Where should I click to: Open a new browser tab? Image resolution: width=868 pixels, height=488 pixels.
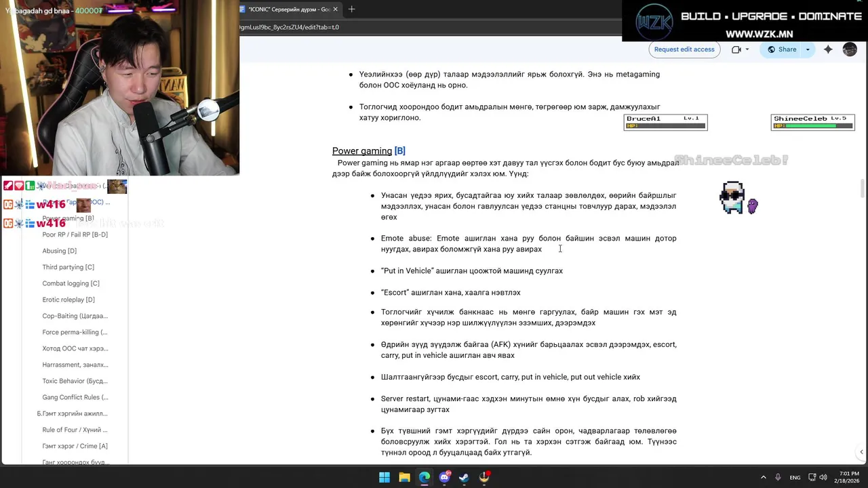pyautogui.click(x=351, y=9)
